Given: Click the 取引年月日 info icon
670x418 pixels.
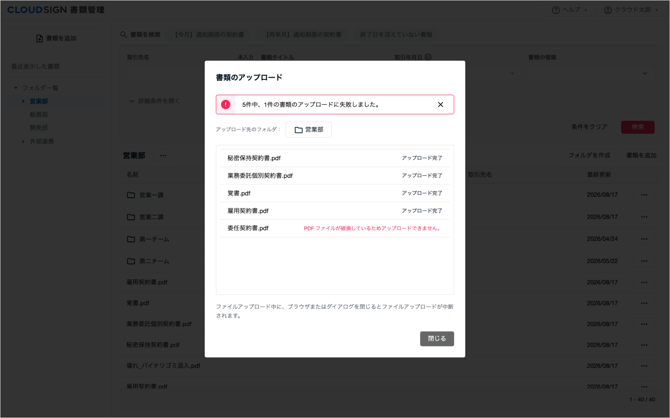Looking at the screenshot, I should pyautogui.click(x=428, y=57).
